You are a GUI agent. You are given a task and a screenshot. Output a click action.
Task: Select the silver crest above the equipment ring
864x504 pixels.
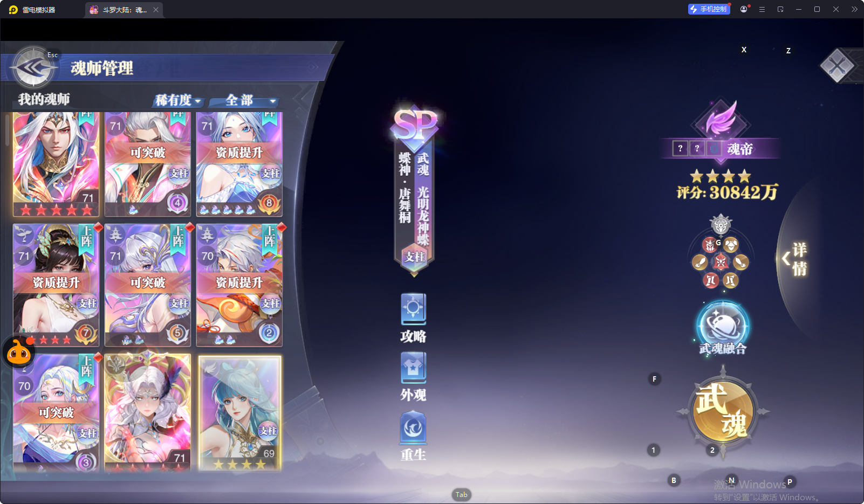click(x=721, y=225)
